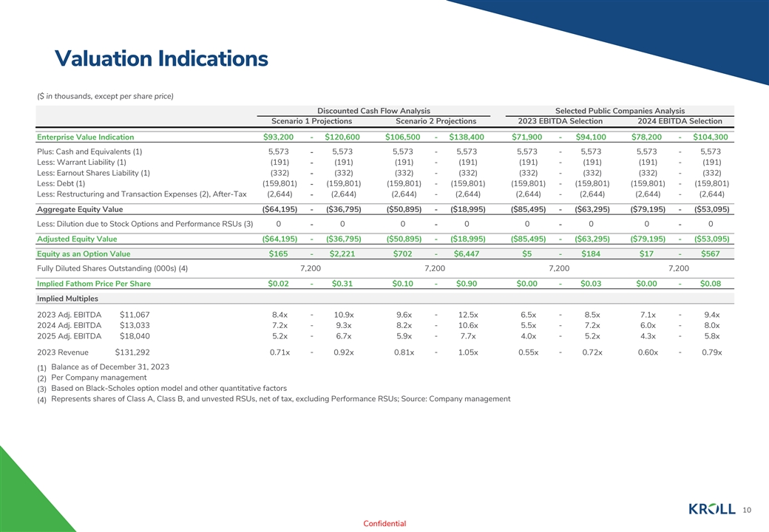Click the $184 option value

(591, 253)
